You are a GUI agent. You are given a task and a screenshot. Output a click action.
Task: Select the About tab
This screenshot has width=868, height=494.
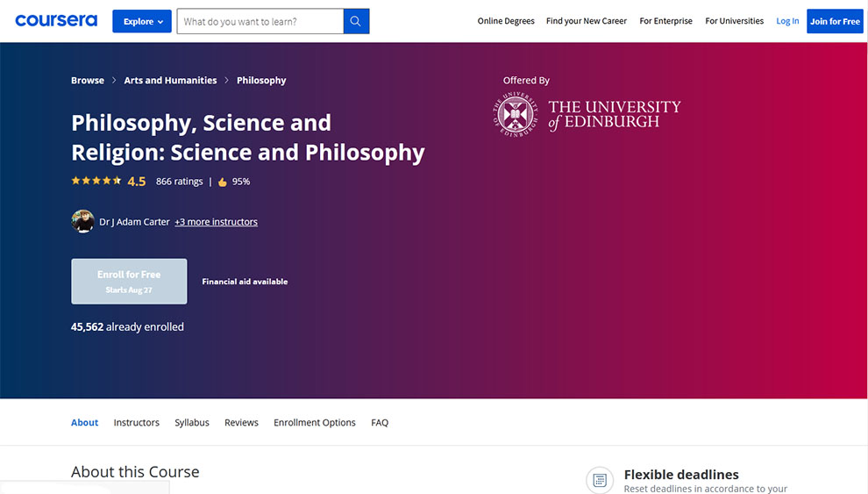point(85,423)
